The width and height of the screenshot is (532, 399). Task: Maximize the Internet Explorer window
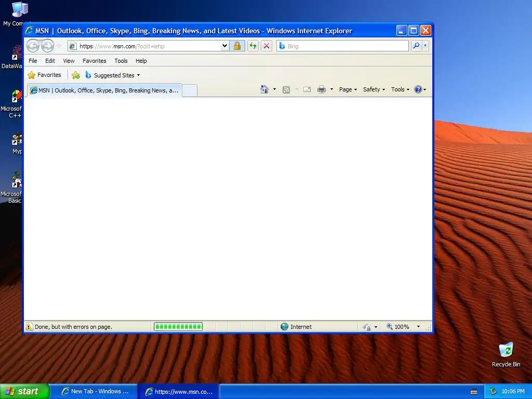[x=414, y=31]
